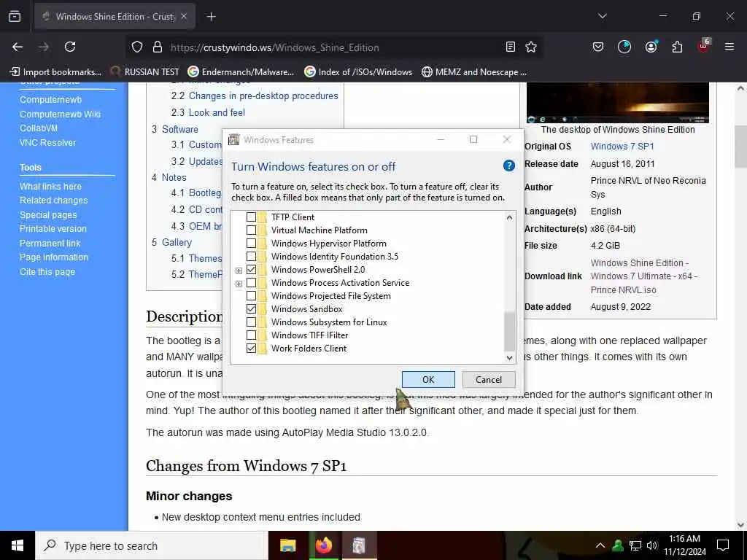The image size is (747, 560).
Task: Open the list all tabs chevron
Action: tap(602, 16)
